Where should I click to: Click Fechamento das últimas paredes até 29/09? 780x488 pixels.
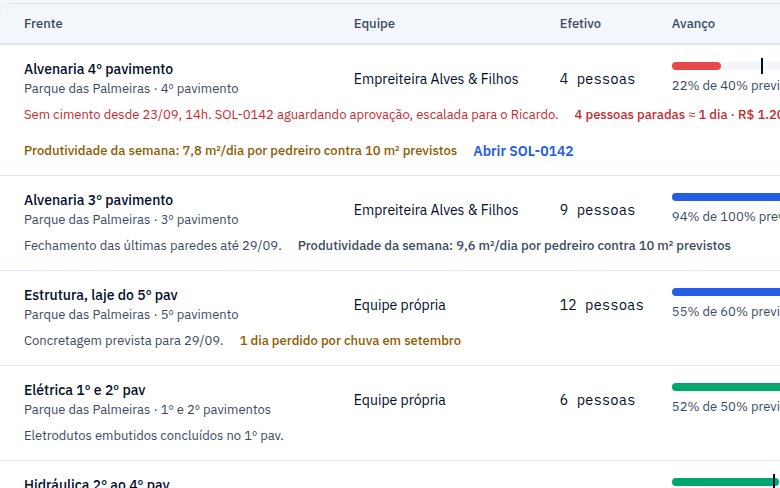point(153,246)
